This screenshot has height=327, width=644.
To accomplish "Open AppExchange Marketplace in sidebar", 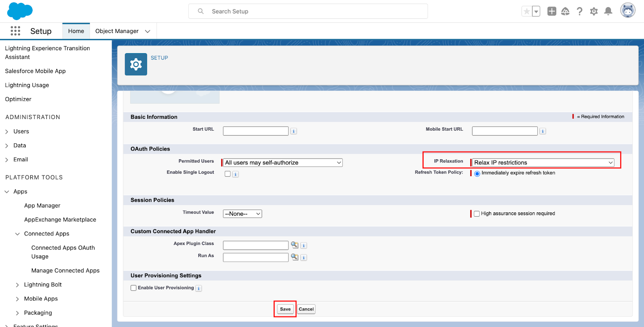I will [x=60, y=220].
